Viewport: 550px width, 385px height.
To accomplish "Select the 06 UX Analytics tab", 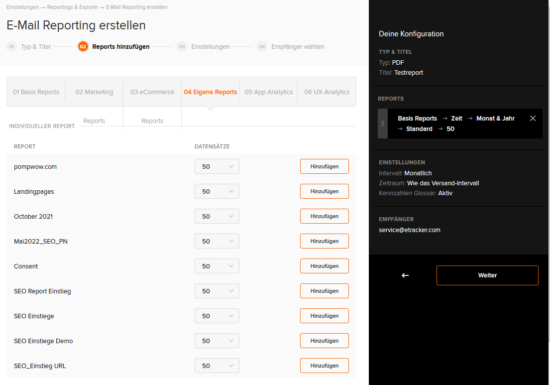I will pos(327,92).
